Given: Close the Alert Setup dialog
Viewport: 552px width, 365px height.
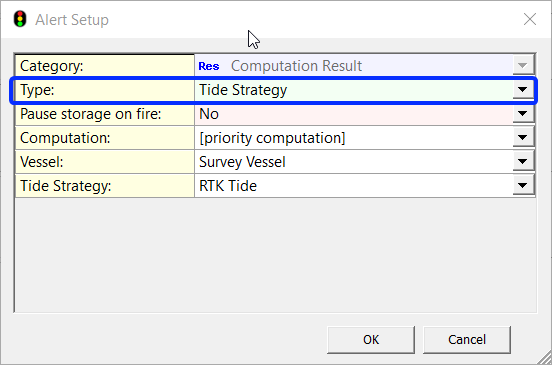Looking at the screenshot, I should 529,19.
